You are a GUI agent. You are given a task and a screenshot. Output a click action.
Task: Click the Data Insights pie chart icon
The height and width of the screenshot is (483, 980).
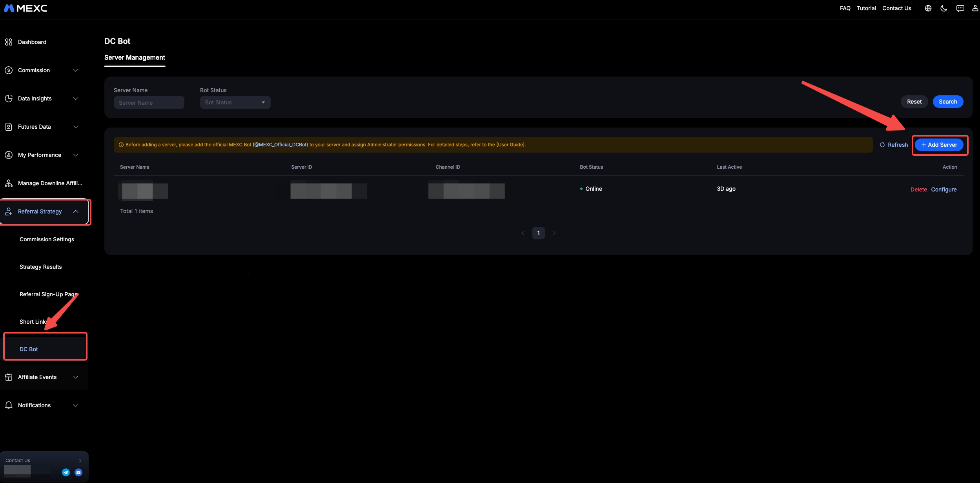[x=9, y=98]
